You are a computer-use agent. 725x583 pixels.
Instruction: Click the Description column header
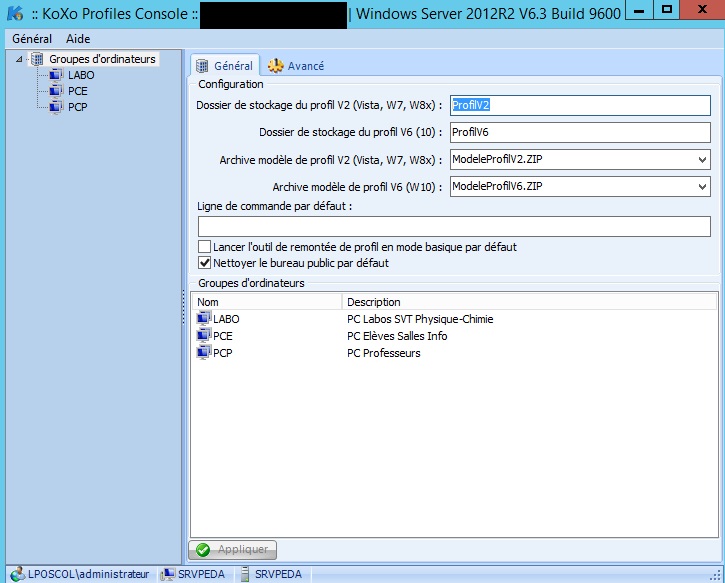(374, 302)
